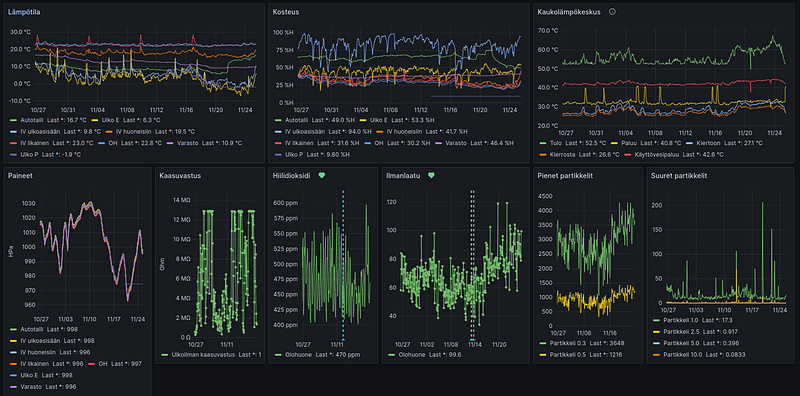The image size is (800, 396).
Task: Click the cyan annotation line in Hiilidioksidi chart
Action: [x=343, y=265]
